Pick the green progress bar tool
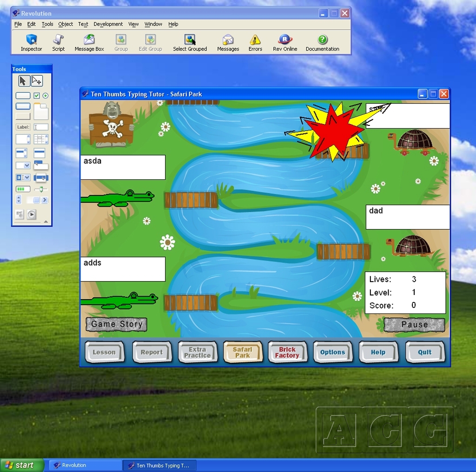This screenshot has height=472, width=476. (23, 189)
